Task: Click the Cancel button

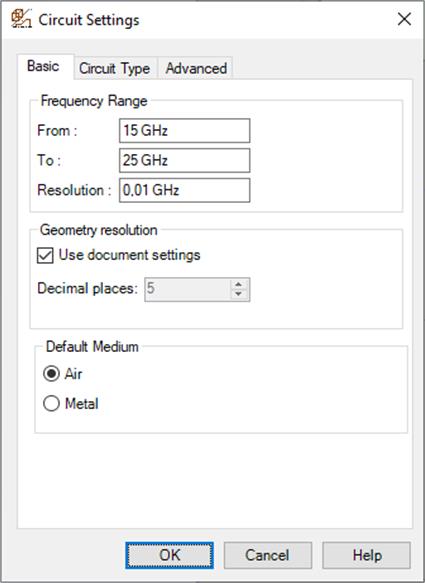Action: (268, 555)
